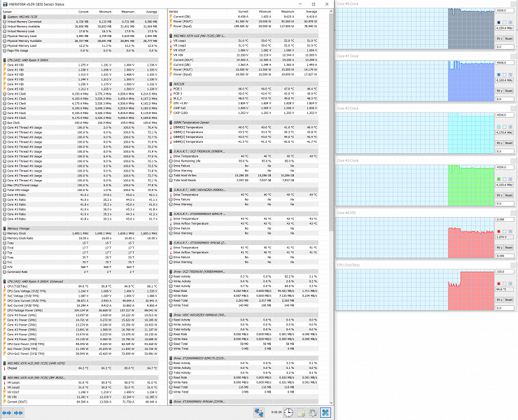Edit the minimum value field of Core #0 Clock
Image resolution: width=518 pixels, height=420 pixels.
coord(505,47)
